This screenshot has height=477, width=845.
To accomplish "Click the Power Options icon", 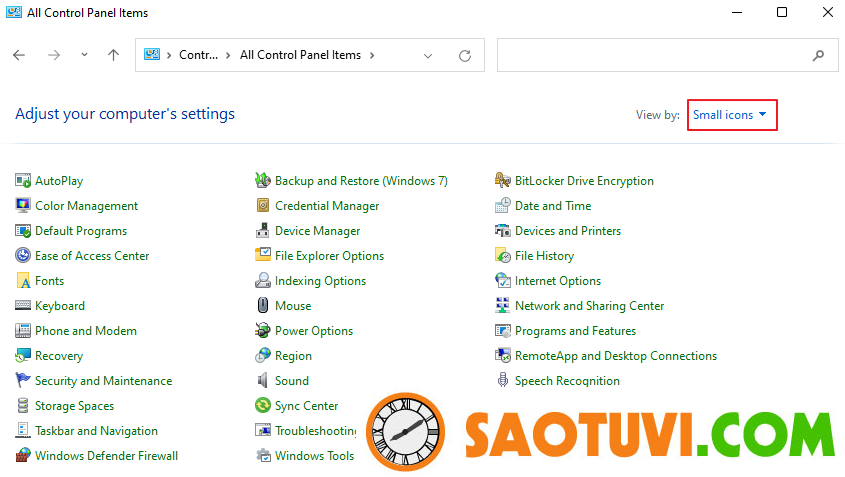I will tap(262, 330).
